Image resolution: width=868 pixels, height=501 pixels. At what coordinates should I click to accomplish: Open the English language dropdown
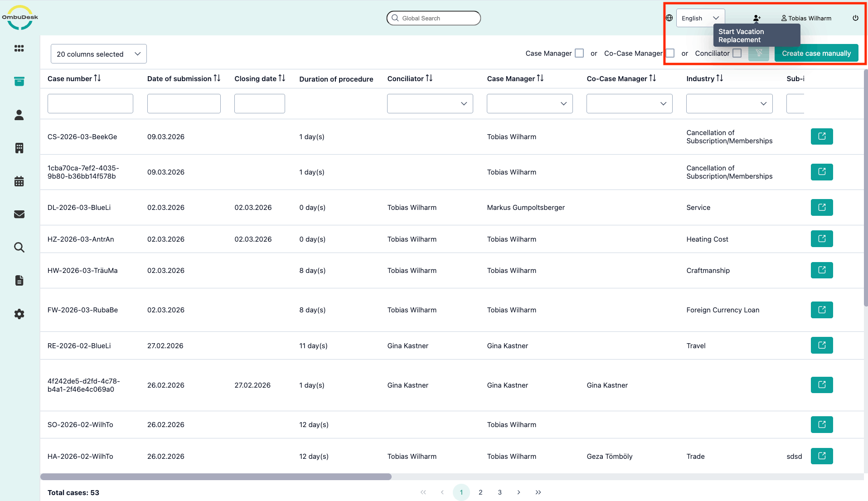tap(700, 18)
